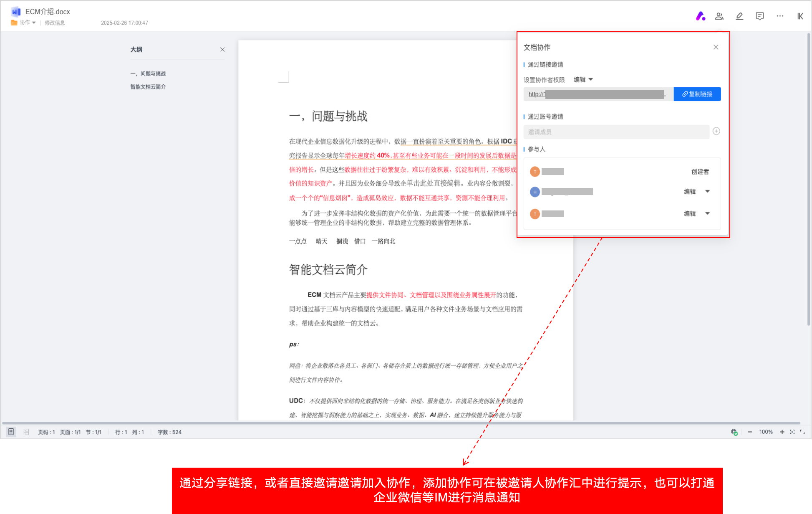Jump to 智能文档云简介 in the outline

click(148, 87)
